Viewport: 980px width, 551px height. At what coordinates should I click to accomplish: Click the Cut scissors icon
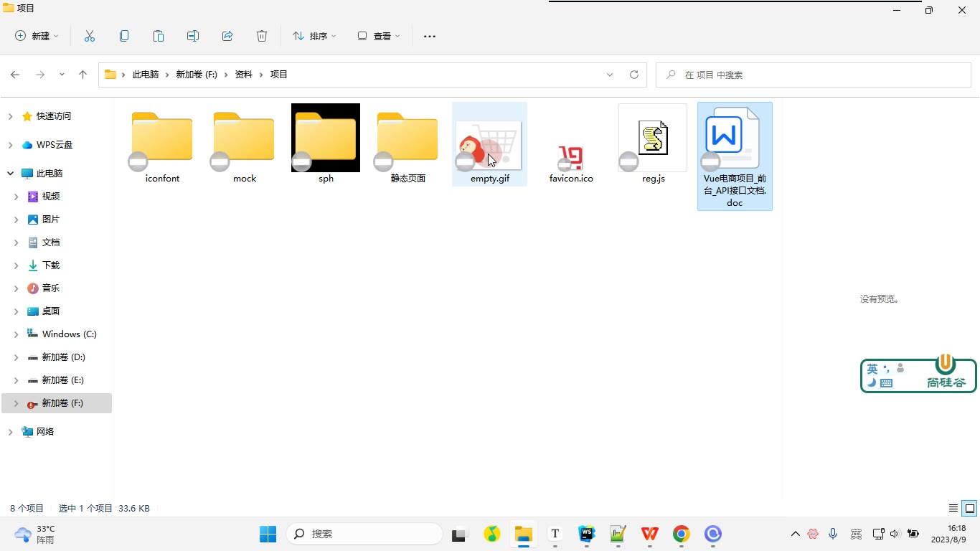tap(90, 36)
